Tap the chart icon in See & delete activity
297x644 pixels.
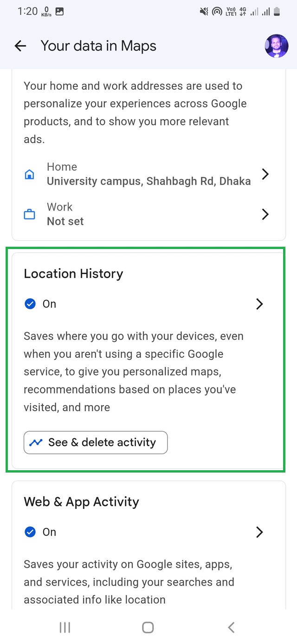(36, 442)
